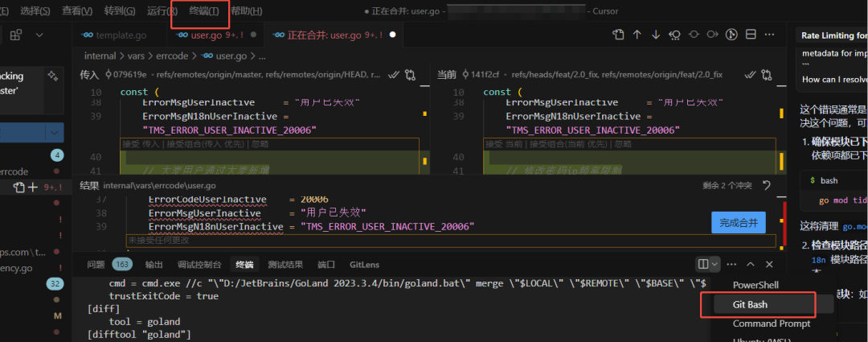Click 忽略 in the current pane
Screen dimensions: 868x342
(x=624, y=144)
